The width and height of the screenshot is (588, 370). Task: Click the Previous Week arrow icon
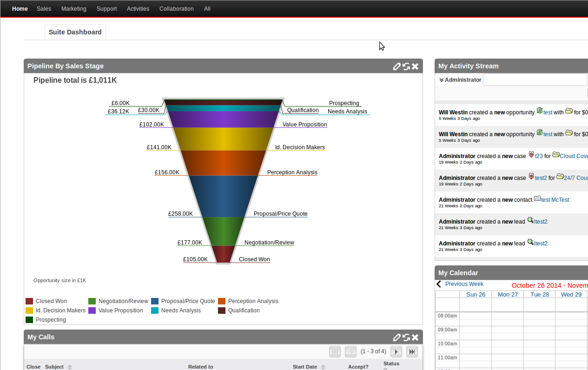(439, 284)
